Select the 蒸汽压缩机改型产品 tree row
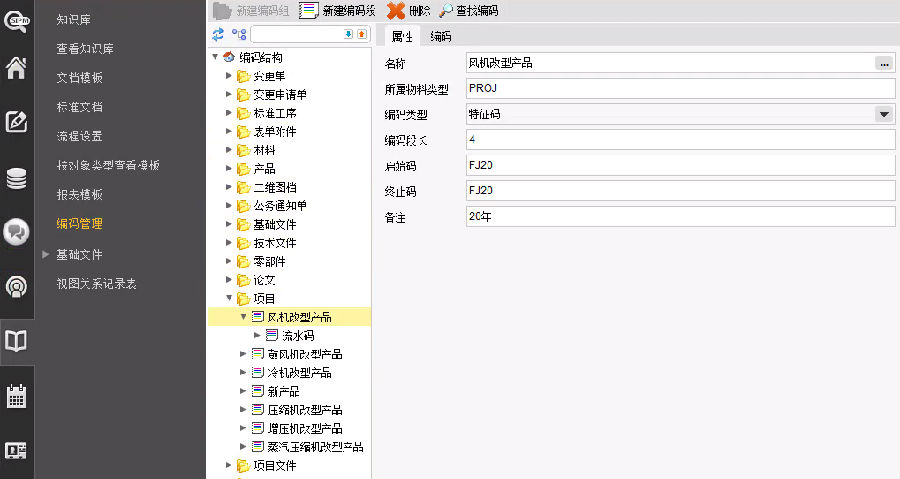This screenshot has width=900, height=479. [289, 446]
